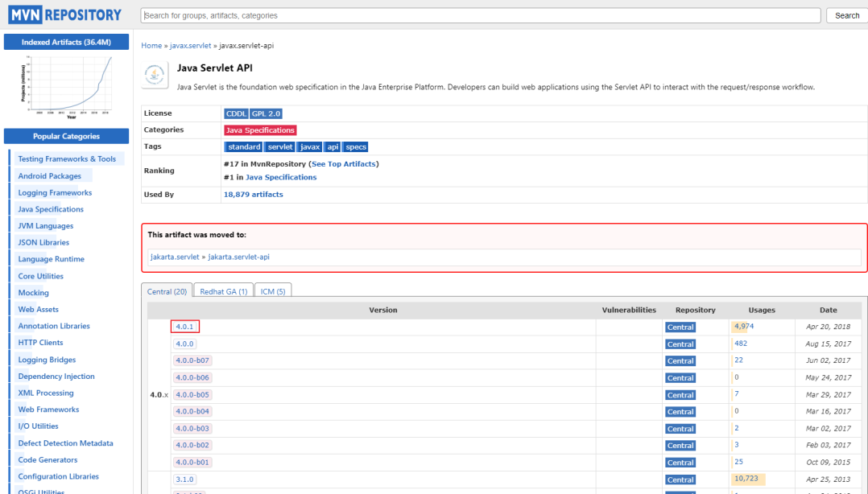
Task: Open Configuration Libraries category
Action: click(x=58, y=476)
